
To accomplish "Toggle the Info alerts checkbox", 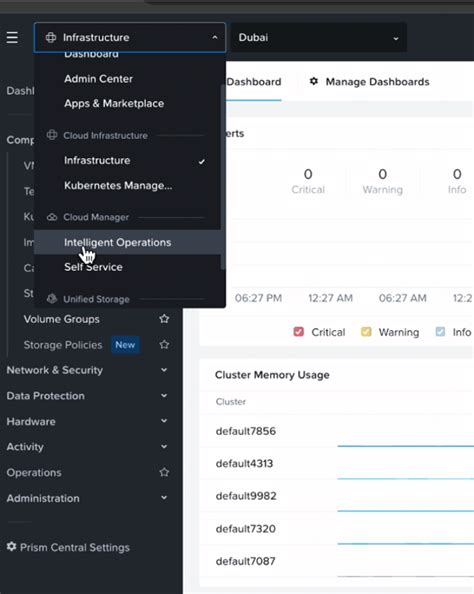I will point(440,332).
